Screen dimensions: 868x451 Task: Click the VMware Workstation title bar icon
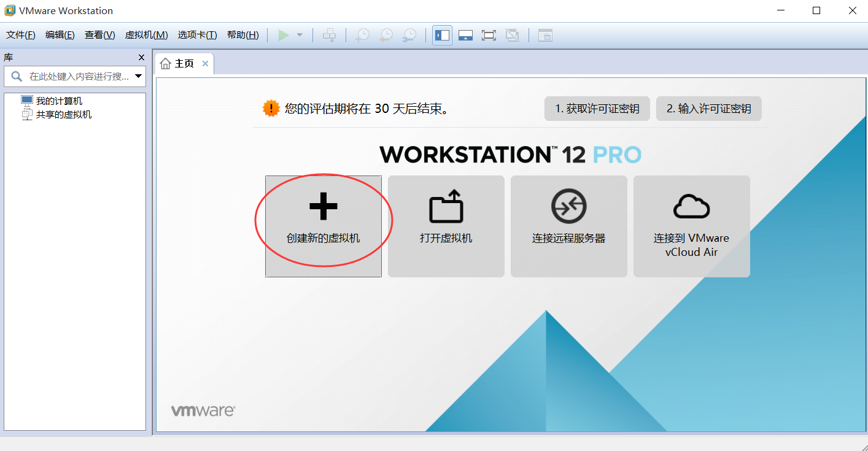[10, 10]
